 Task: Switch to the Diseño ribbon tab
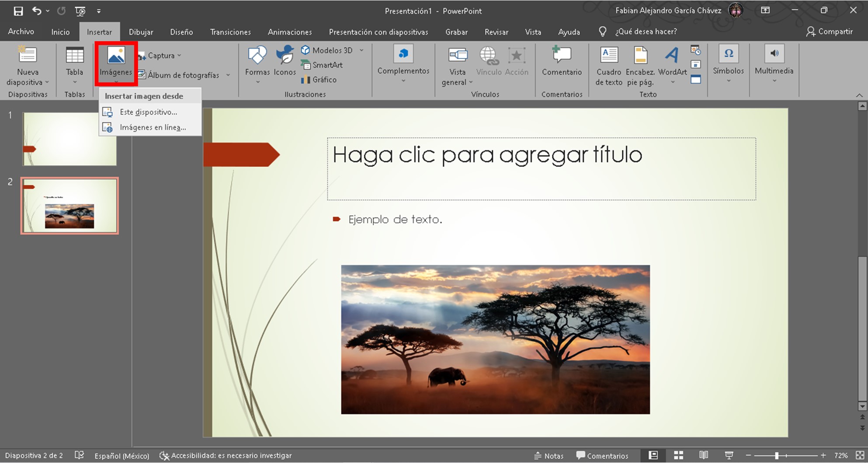pyautogui.click(x=181, y=32)
